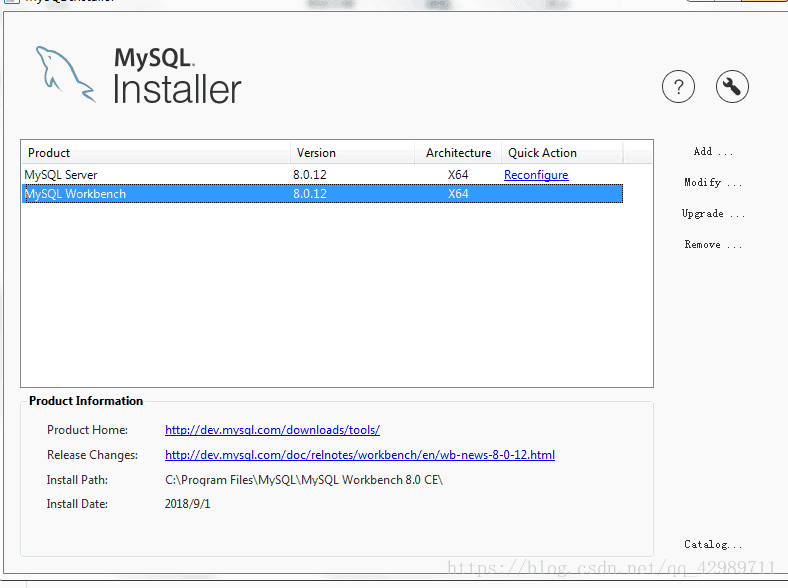This screenshot has width=788, height=588.
Task: Sort by the Version column header
Action: tap(352, 152)
